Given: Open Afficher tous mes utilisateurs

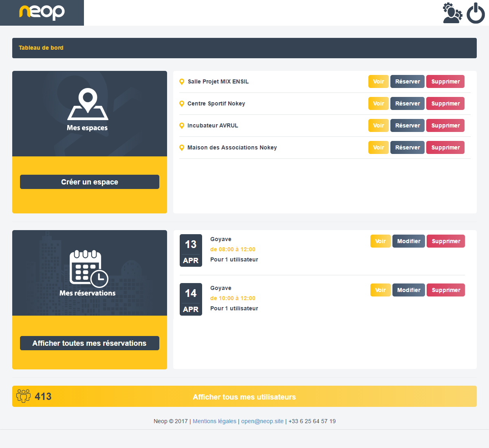Looking at the screenshot, I should point(244,397).
